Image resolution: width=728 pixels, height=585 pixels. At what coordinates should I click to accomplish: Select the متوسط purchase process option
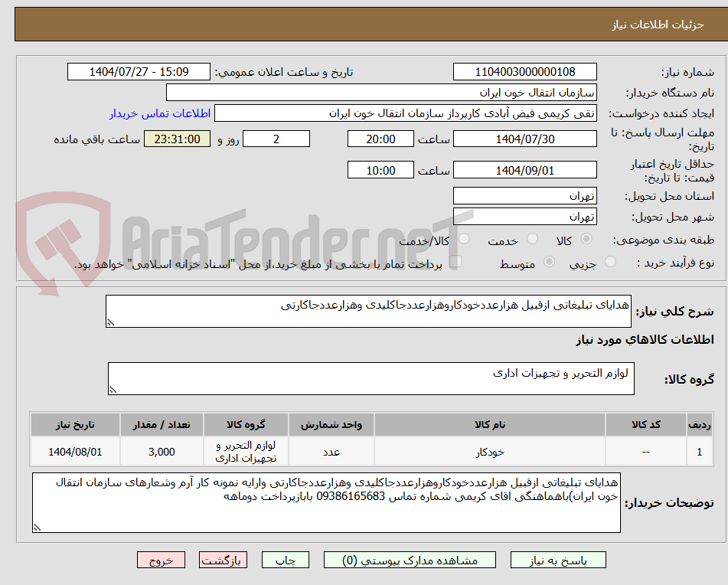point(549,262)
